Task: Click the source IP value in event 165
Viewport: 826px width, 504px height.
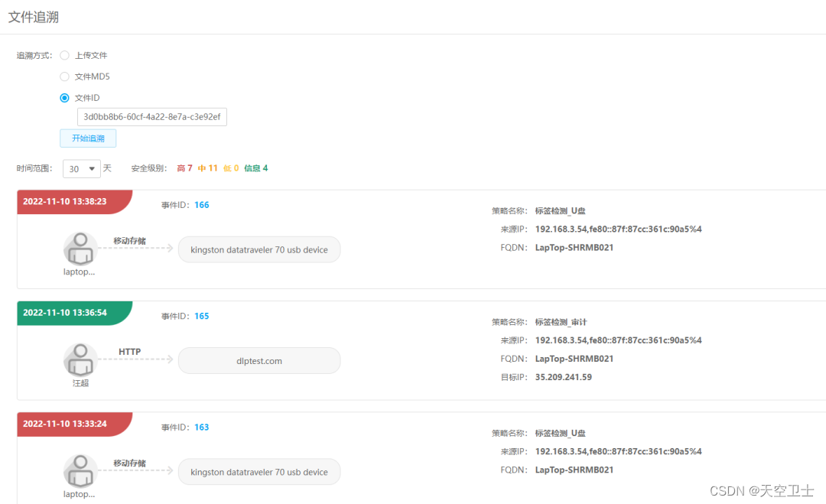Action: (619, 340)
